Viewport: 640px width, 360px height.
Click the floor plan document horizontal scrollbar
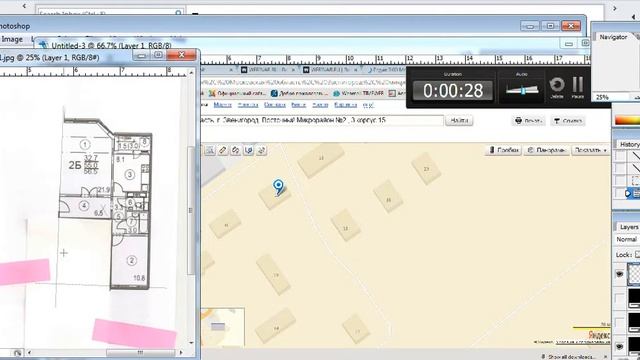click(140, 352)
